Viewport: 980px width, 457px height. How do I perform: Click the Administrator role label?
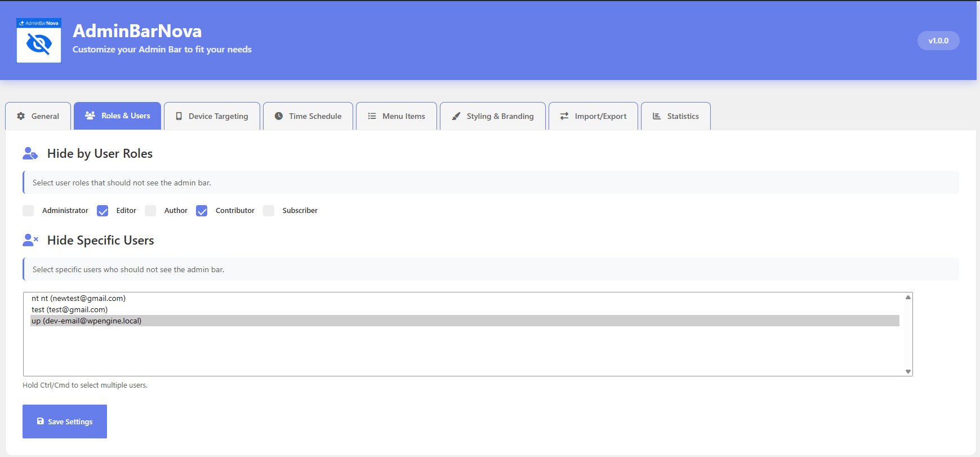point(65,210)
